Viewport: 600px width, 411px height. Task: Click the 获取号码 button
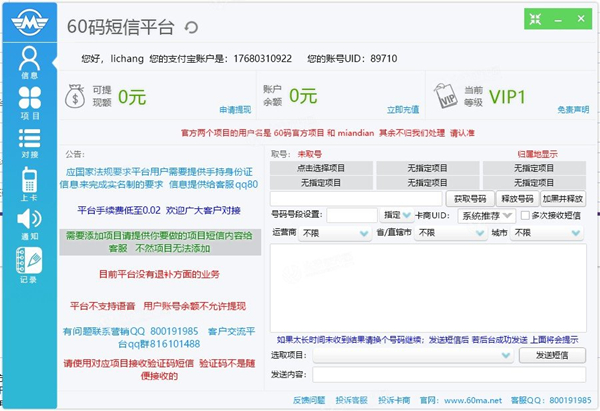click(x=470, y=199)
